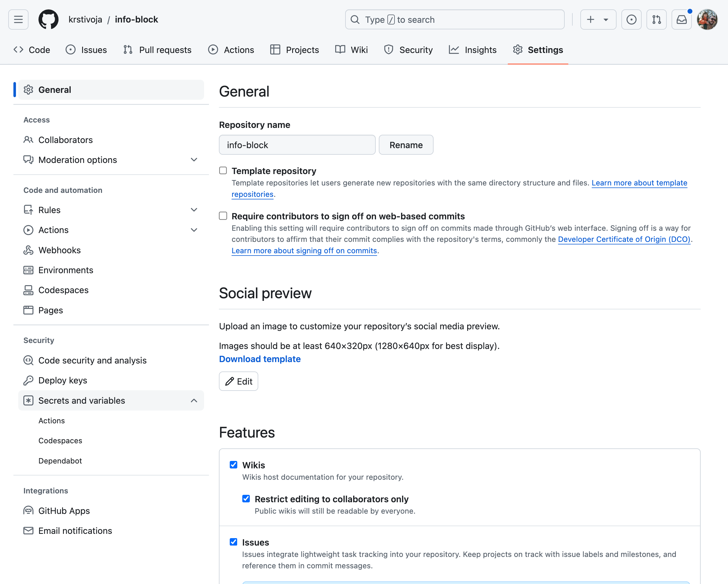Screen dimensions: 728x584
Task: Click the info-block repository link in header
Action: (x=137, y=20)
